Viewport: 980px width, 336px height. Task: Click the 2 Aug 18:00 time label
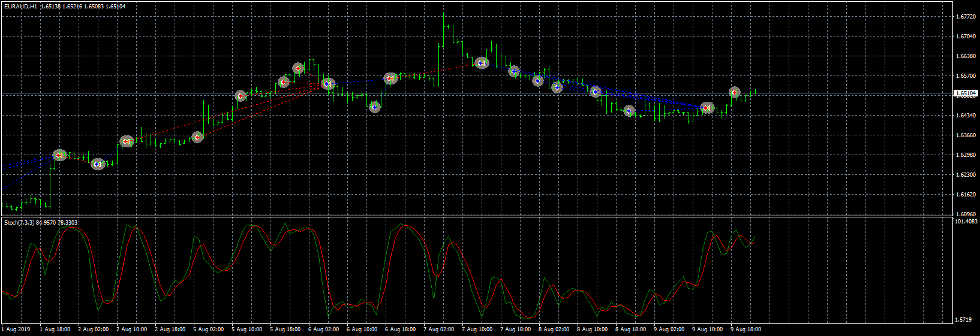170,329
